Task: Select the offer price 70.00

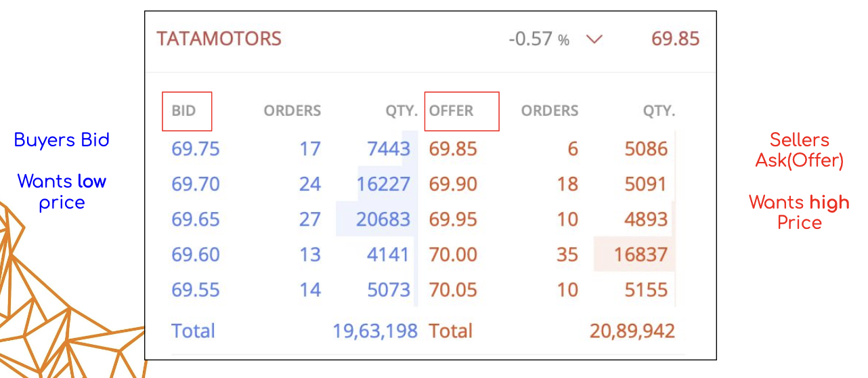Action: pos(453,255)
